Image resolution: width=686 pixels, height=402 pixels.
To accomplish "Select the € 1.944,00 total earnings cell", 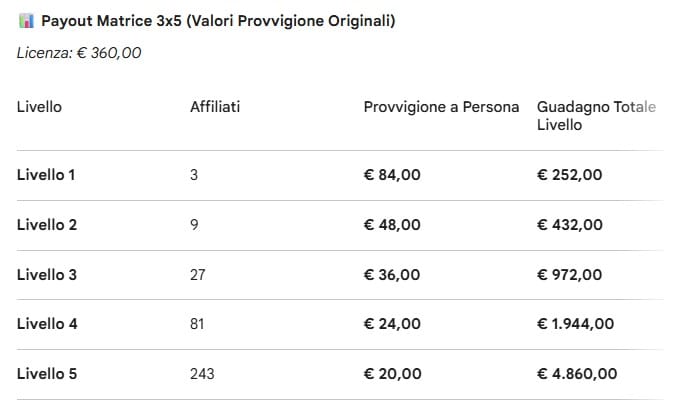I will click(577, 324).
